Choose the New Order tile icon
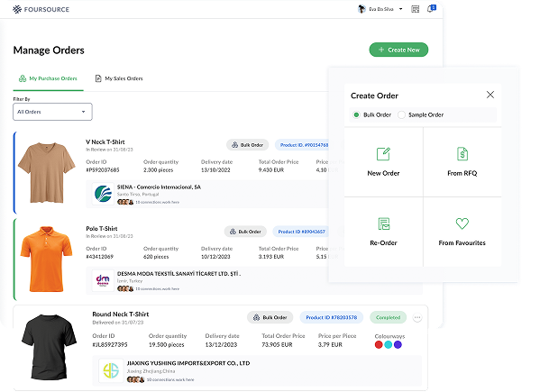 tap(383, 154)
